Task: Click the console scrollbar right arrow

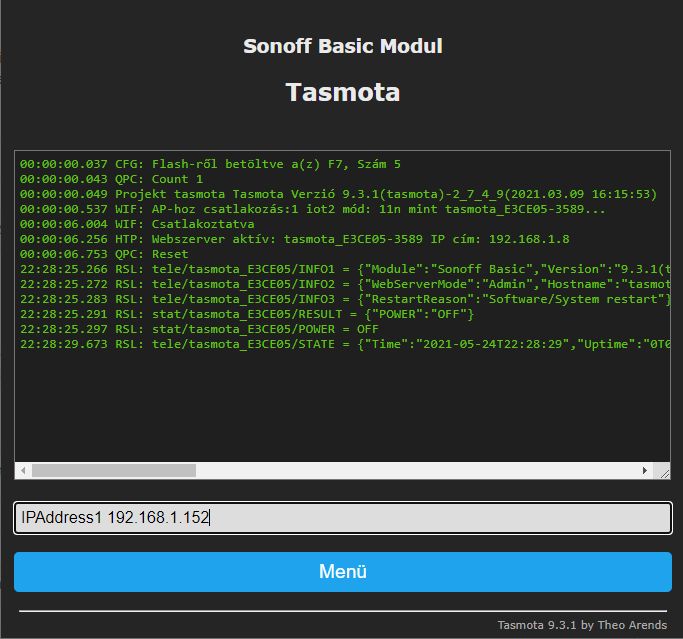Action: (646, 470)
